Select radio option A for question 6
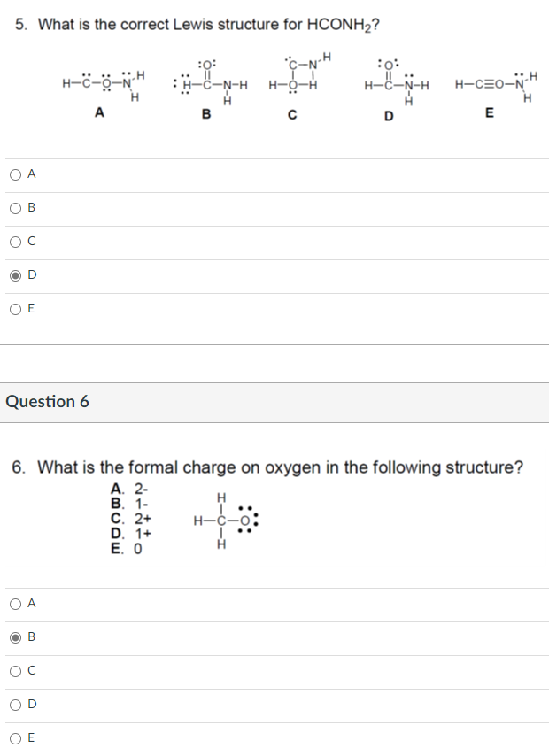The width and height of the screenshot is (549, 756). (15, 604)
